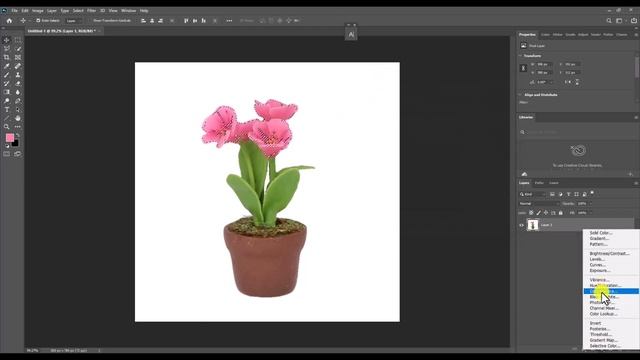Select the Pen tool
The width and height of the screenshot is (640, 360).
click(18, 101)
